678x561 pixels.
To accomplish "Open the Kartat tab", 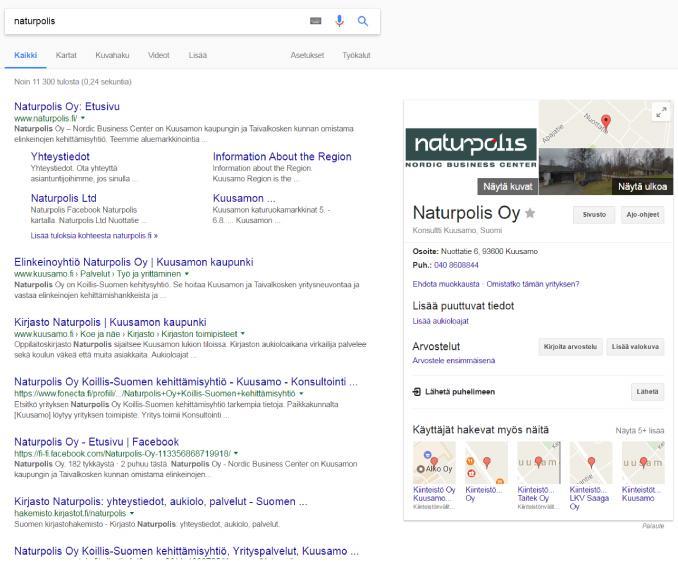I will coord(66,55).
